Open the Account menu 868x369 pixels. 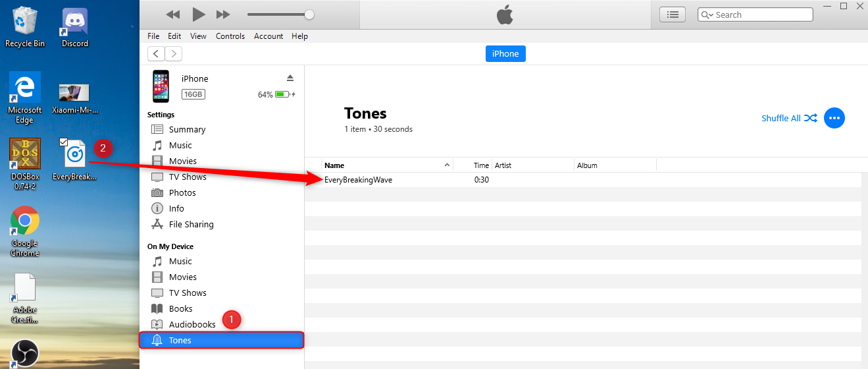tap(268, 36)
